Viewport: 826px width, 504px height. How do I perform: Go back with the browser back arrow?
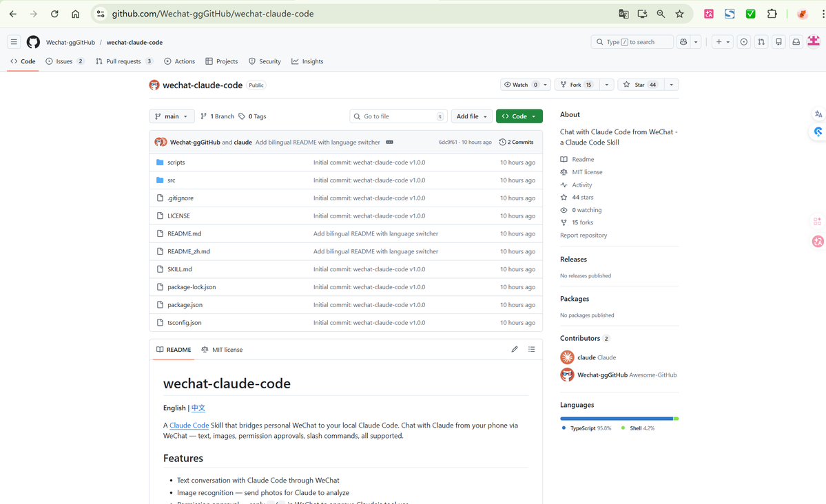12,14
